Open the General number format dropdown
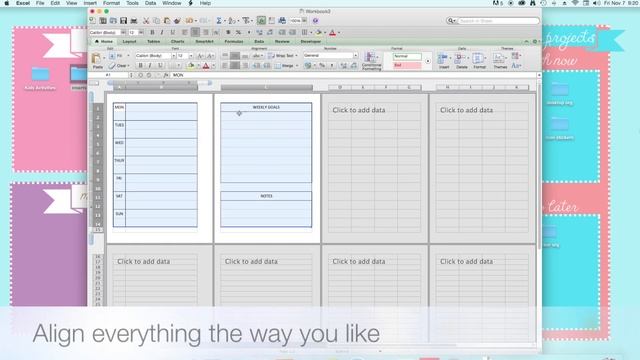The width and height of the screenshot is (640, 360). tap(356, 56)
